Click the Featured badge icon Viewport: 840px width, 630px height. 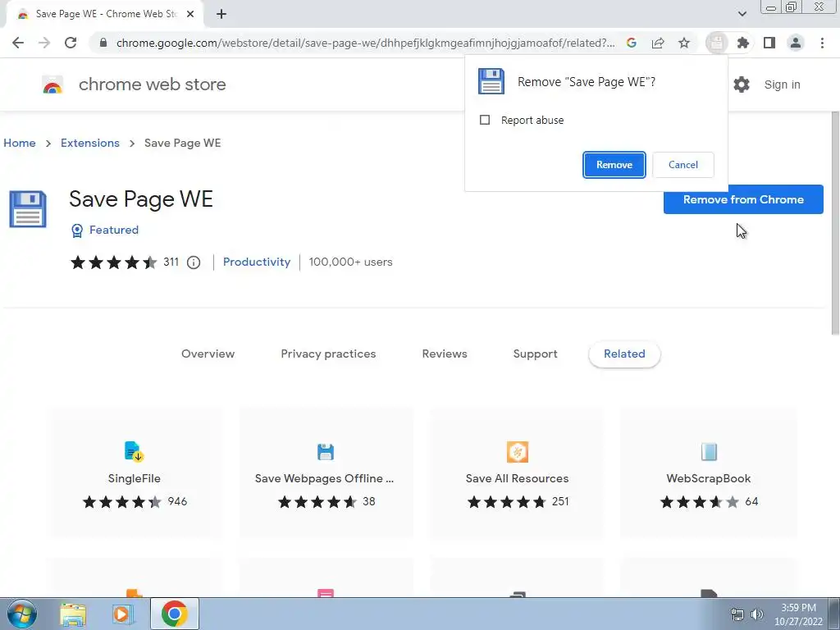click(77, 231)
